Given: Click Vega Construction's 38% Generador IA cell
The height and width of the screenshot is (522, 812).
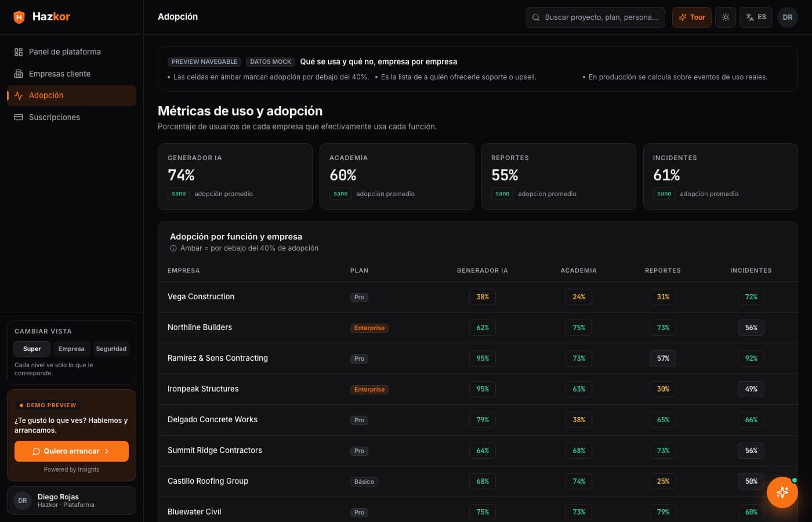Looking at the screenshot, I should point(483,297).
